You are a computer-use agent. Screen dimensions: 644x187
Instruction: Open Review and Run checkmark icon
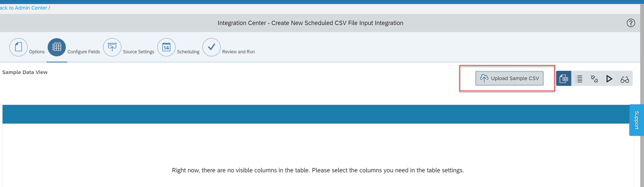(x=212, y=47)
